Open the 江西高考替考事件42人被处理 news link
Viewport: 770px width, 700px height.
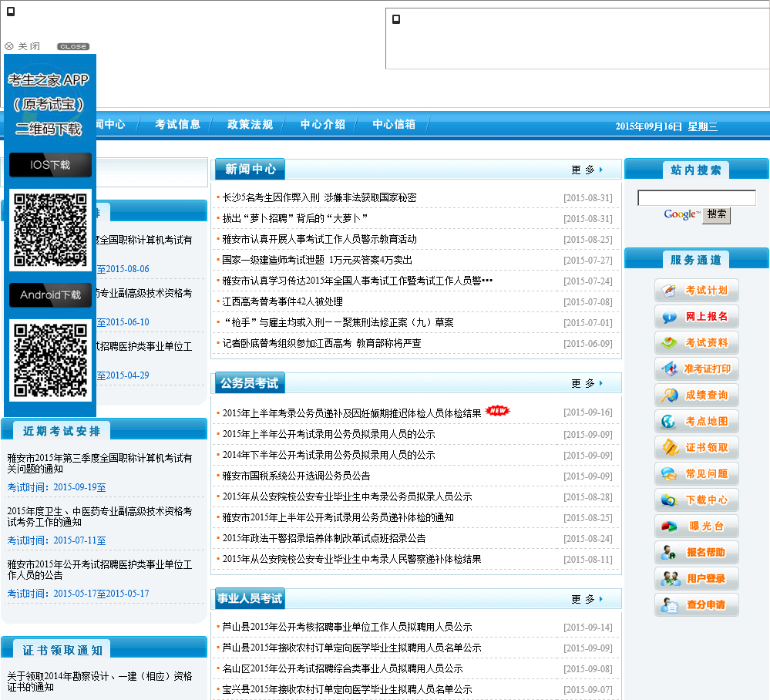point(282,302)
